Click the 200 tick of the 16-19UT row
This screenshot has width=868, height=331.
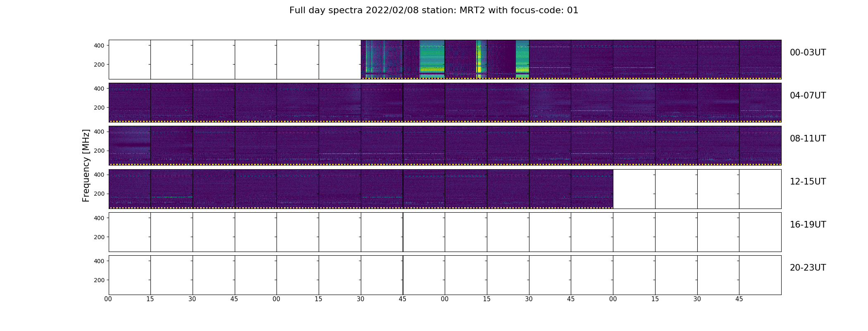(99, 237)
